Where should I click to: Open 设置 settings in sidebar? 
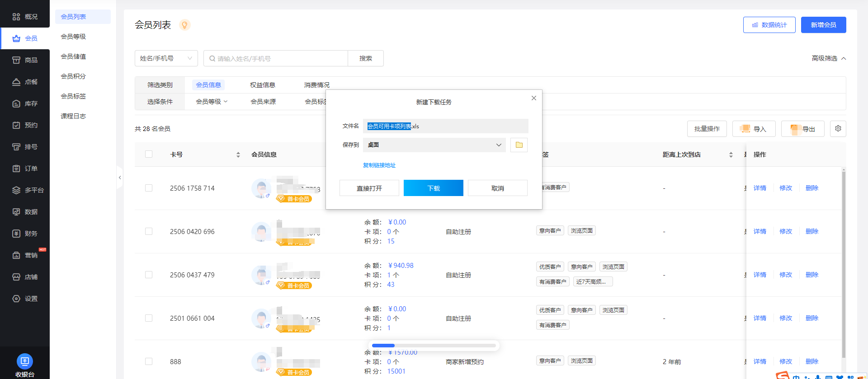tap(25, 299)
